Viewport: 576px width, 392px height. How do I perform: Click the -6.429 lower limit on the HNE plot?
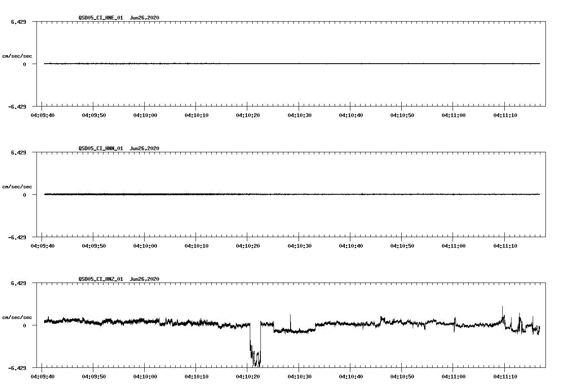17,107
